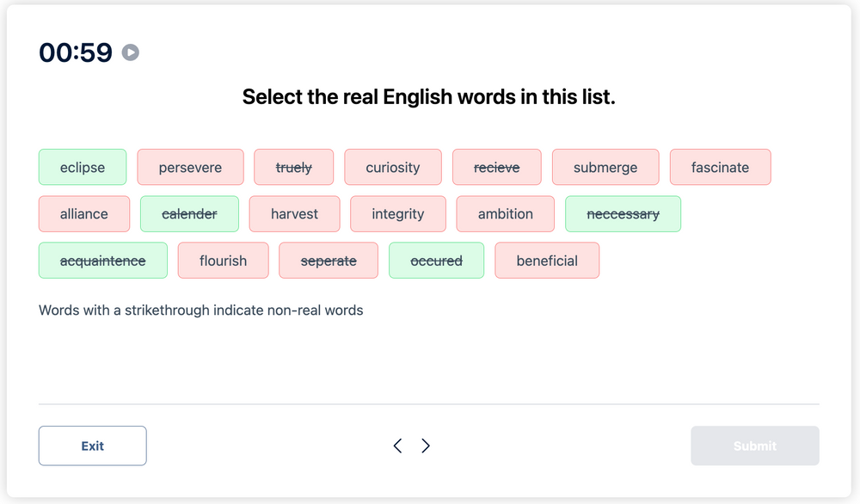The width and height of the screenshot is (860, 504).
Task: Select the word 'beneficial'
Action: pos(547,260)
